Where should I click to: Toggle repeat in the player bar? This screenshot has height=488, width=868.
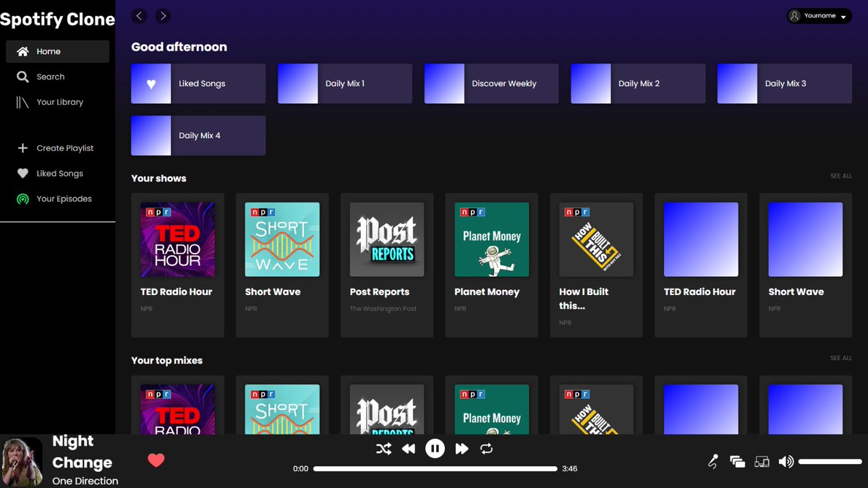(x=487, y=449)
